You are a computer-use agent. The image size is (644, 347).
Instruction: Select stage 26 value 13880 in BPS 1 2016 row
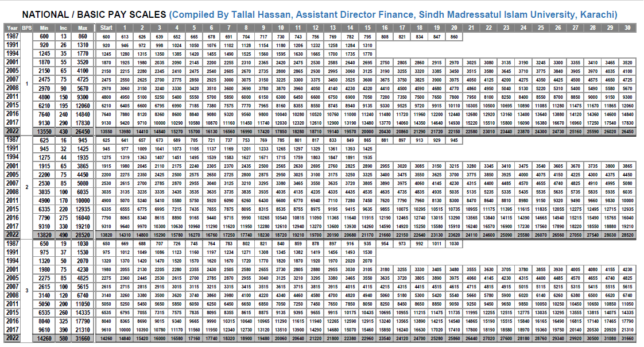click(x=558, y=114)
